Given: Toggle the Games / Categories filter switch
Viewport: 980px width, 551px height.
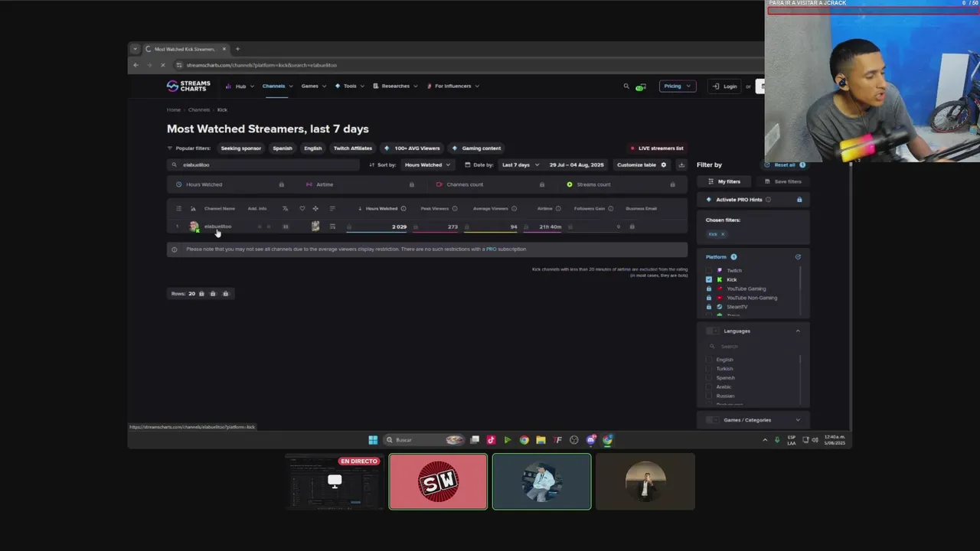Looking at the screenshot, I should pos(713,420).
